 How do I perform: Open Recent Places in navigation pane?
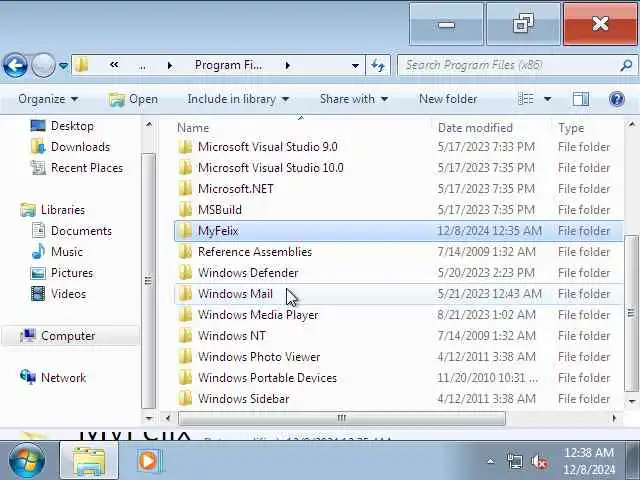(77, 168)
